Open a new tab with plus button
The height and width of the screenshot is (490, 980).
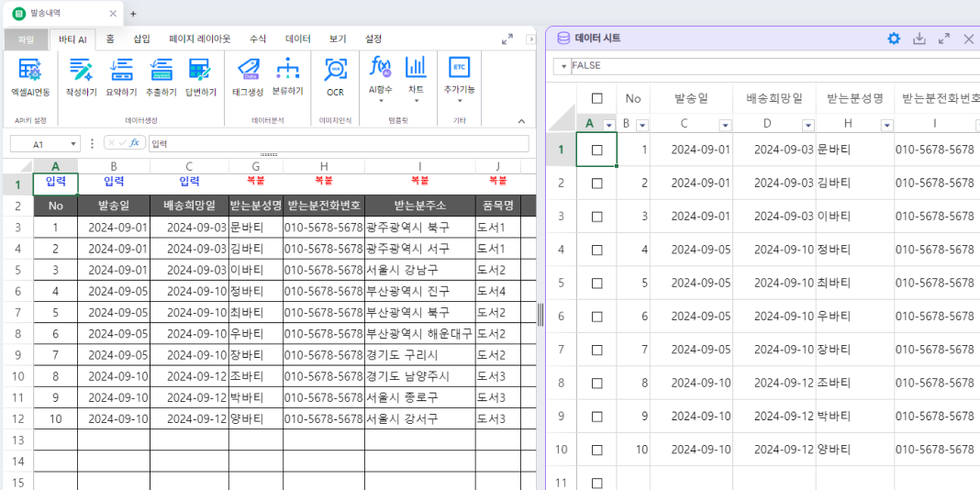coord(133,14)
